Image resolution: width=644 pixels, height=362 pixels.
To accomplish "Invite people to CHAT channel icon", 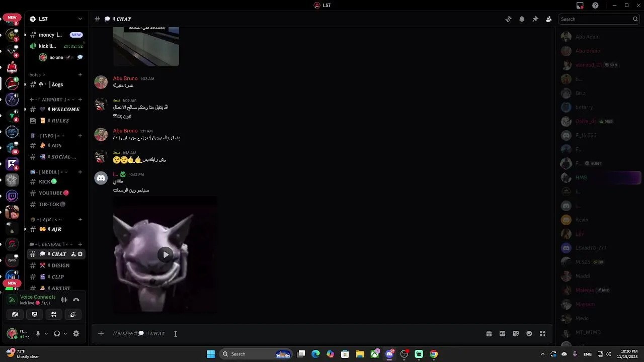I will [73, 254].
